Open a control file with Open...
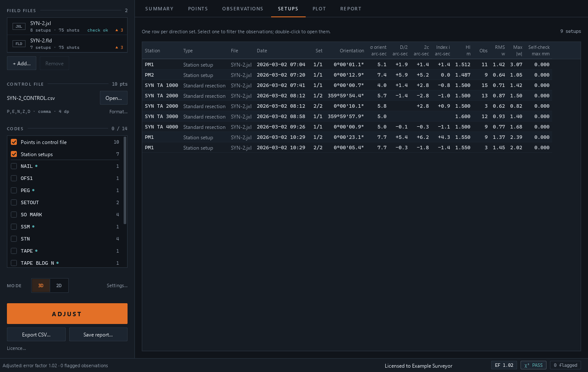The image size is (588, 372). coord(114,98)
